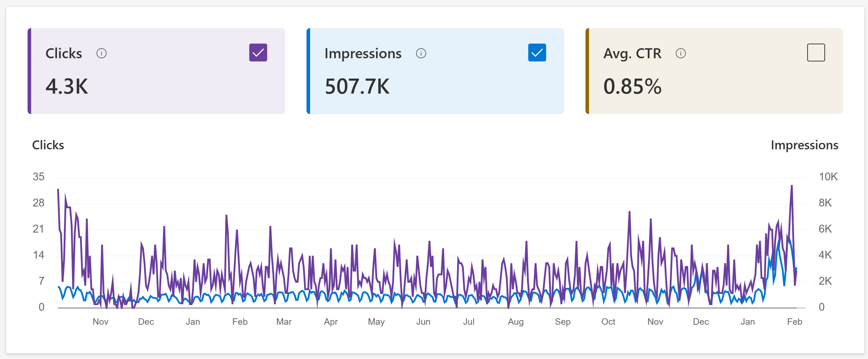
Task: Click the Clicks card title
Action: click(x=64, y=54)
